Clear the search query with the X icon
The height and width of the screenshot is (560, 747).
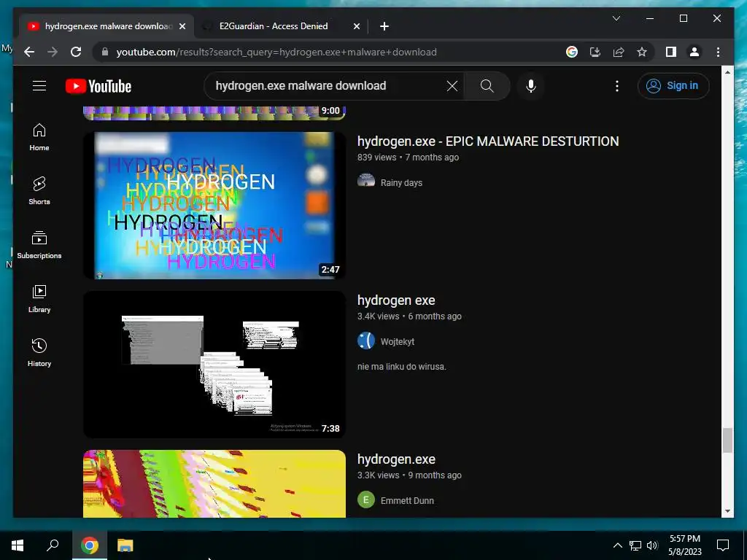(452, 86)
